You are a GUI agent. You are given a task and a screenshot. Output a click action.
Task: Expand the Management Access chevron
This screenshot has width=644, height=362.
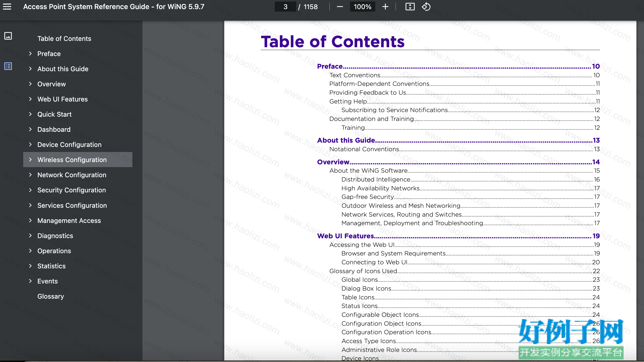tap(30, 220)
